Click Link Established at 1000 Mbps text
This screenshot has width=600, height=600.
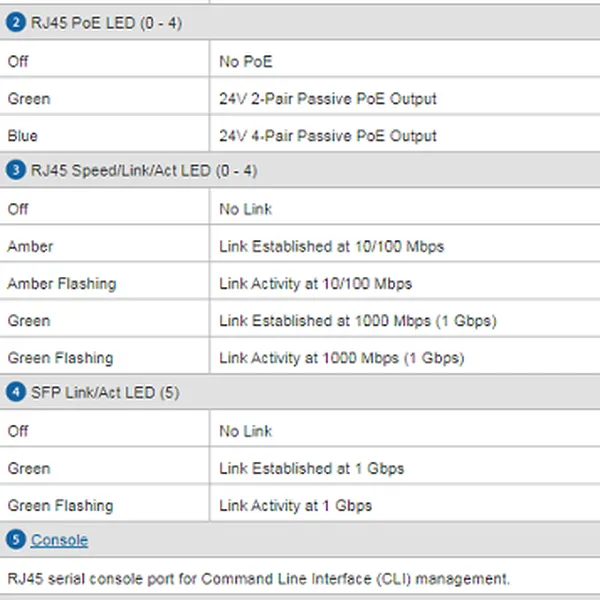357,321
